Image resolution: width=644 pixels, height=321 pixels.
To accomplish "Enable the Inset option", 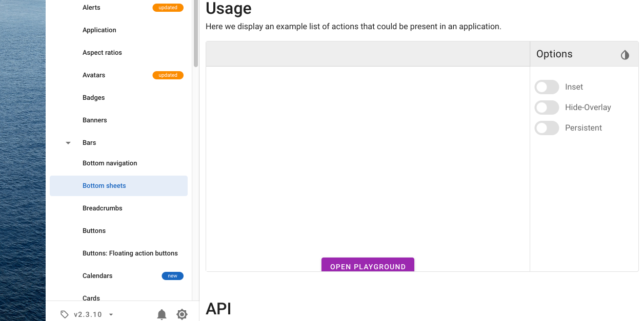I will click(547, 87).
